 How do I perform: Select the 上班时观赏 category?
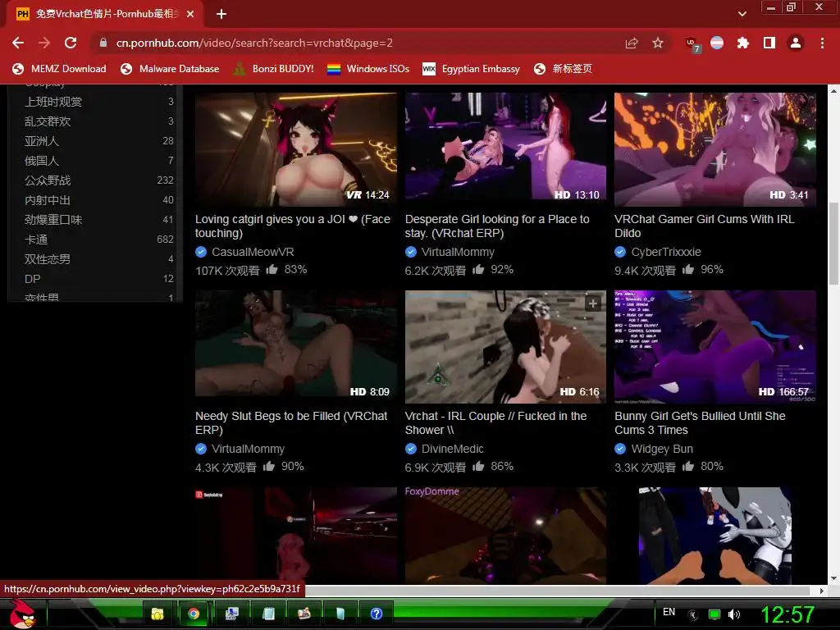(98, 101)
